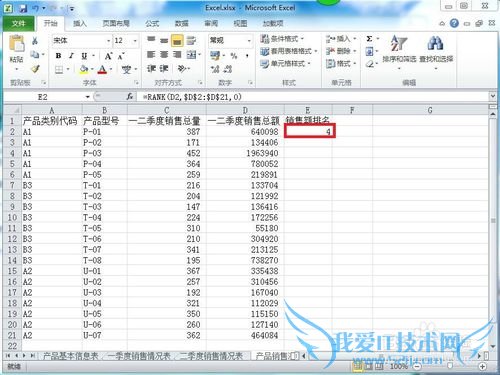
Task: Click the Percent Style icon
Action: tap(234, 55)
